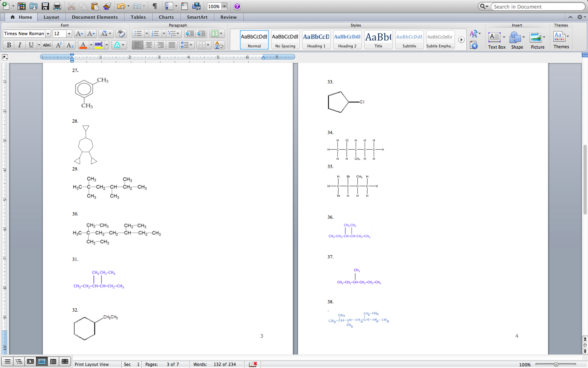Adjust the zoom slider in the status bar
The width and height of the screenshot is (588, 368).
click(556, 364)
